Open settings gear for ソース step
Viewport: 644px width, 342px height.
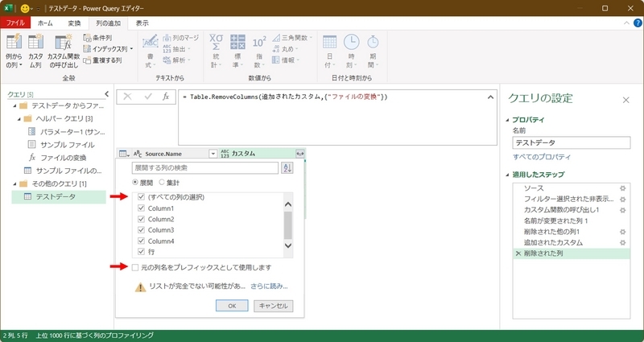pyautogui.click(x=622, y=188)
